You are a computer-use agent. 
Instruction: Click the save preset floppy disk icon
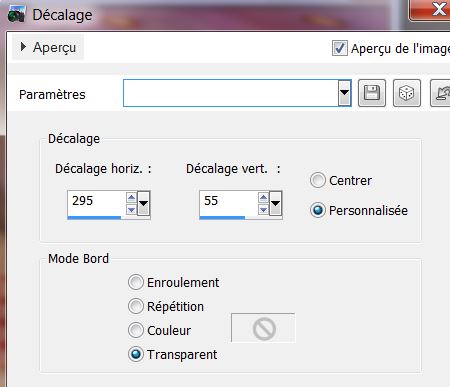click(372, 93)
